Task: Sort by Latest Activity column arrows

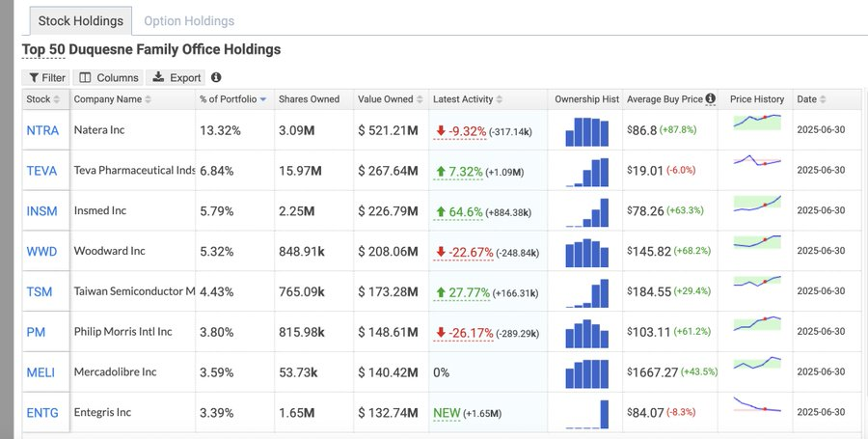Action: (500, 99)
